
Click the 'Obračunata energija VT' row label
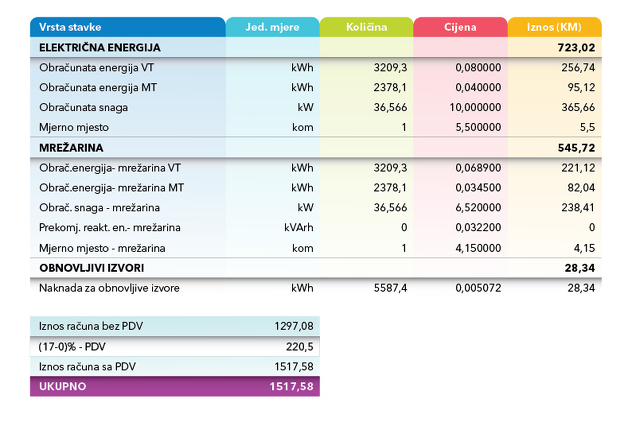coord(96,67)
